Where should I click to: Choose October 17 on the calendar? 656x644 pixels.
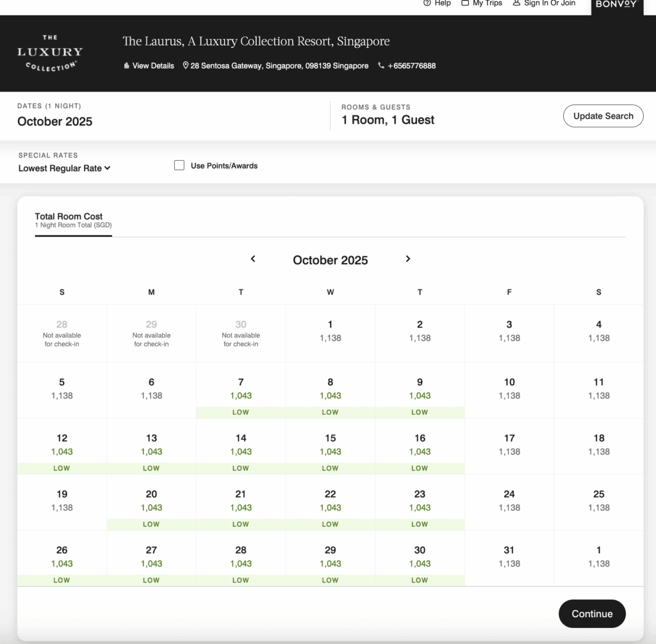click(509, 445)
